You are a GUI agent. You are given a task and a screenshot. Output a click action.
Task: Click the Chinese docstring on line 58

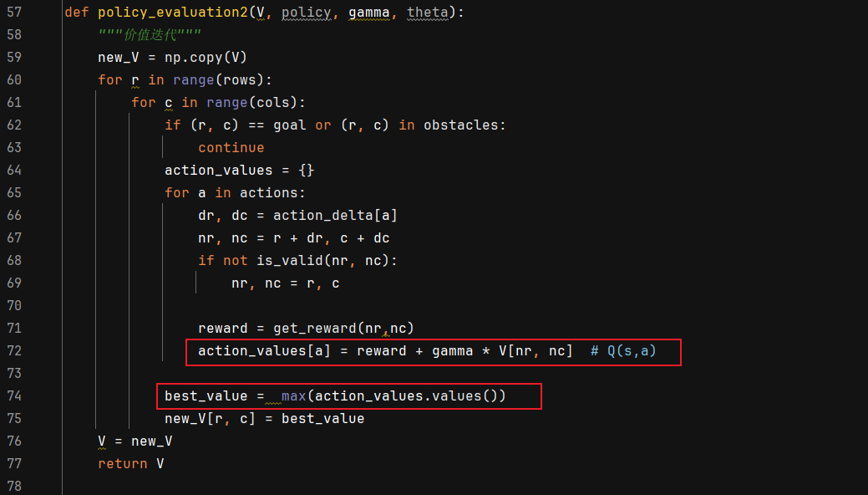point(150,34)
